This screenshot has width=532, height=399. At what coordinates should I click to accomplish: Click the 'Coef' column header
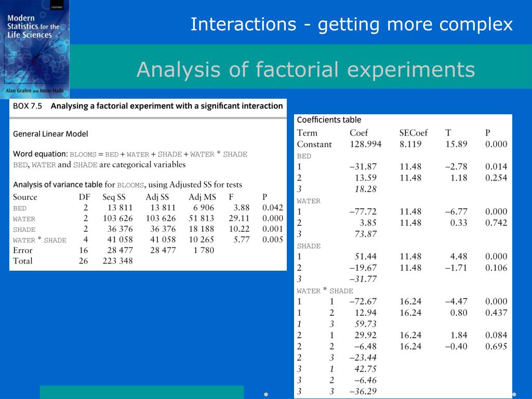pos(358,132)
